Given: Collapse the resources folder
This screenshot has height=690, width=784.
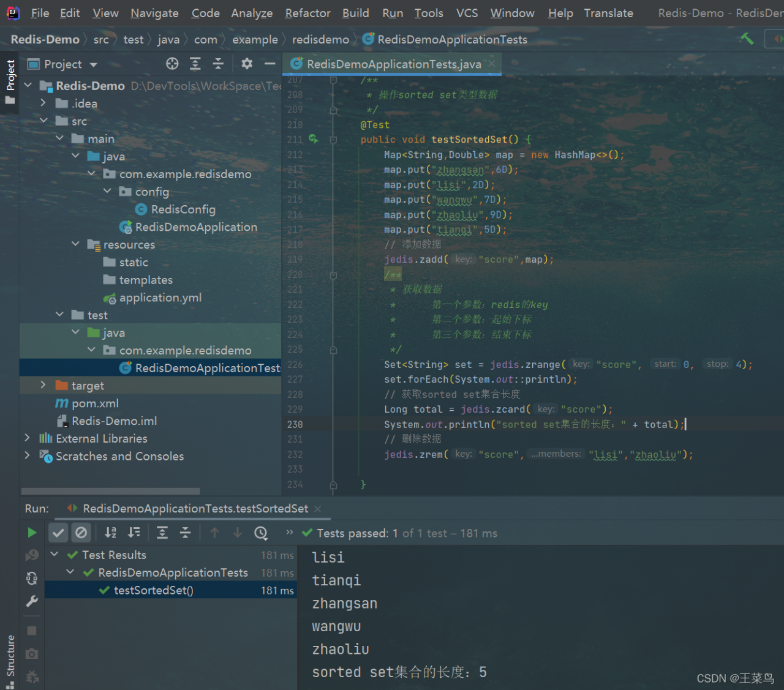Looking at the screenshot, I should 75,244.
